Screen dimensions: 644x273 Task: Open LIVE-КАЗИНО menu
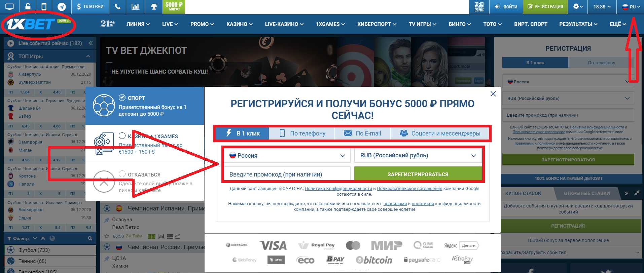pyautogui.click(x=284, y=24)
